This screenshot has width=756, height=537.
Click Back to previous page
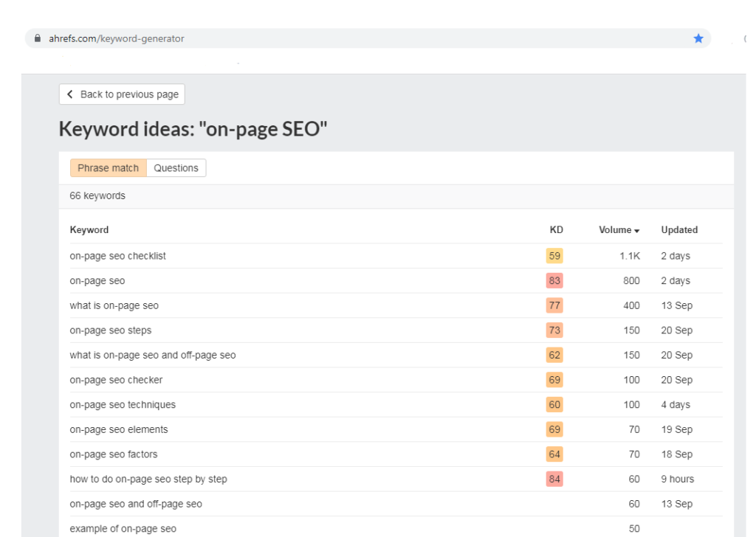tap(121, 94)
